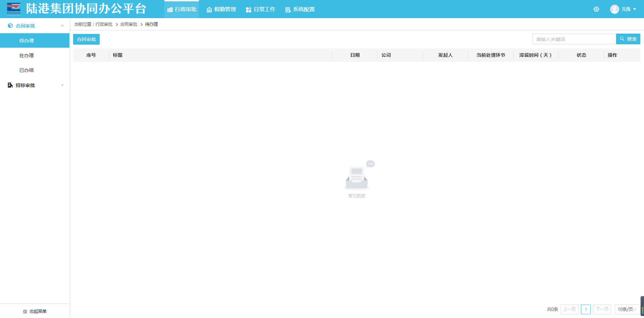
Task: Click the magnifier icon in search button
Action: click(x=622, y=39)
